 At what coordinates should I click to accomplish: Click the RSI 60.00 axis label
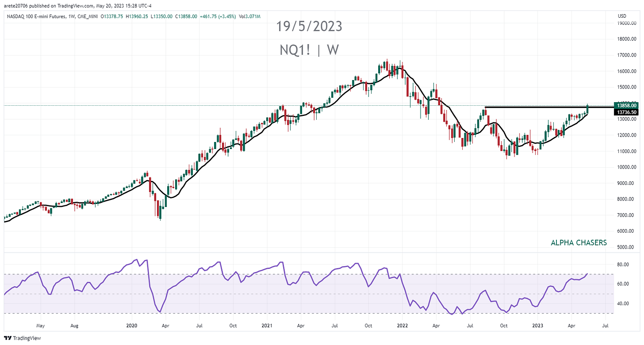623,284
